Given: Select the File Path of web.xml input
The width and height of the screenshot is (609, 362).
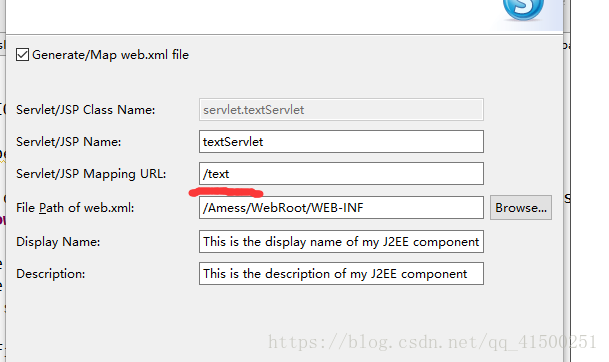Looking at the screenshot, I should (x=341, y=208).
